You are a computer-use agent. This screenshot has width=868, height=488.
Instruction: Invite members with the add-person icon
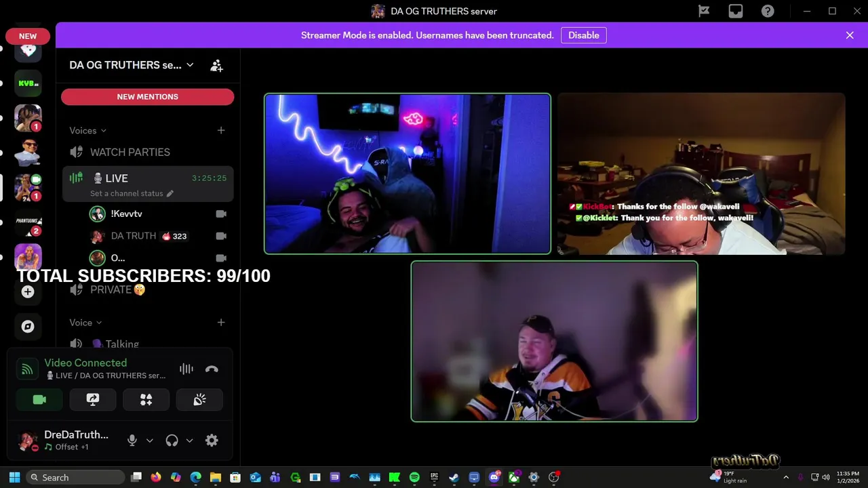click(x=216, y=66)
